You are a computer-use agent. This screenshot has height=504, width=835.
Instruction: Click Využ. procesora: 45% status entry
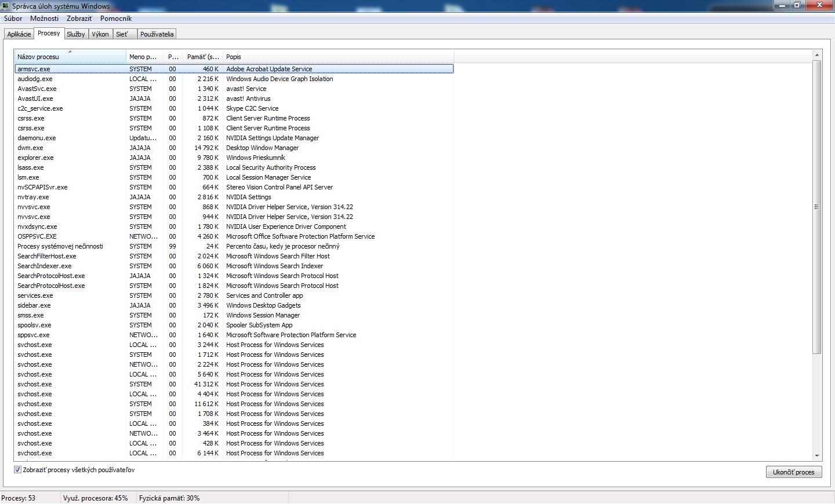tap(96, 498)
